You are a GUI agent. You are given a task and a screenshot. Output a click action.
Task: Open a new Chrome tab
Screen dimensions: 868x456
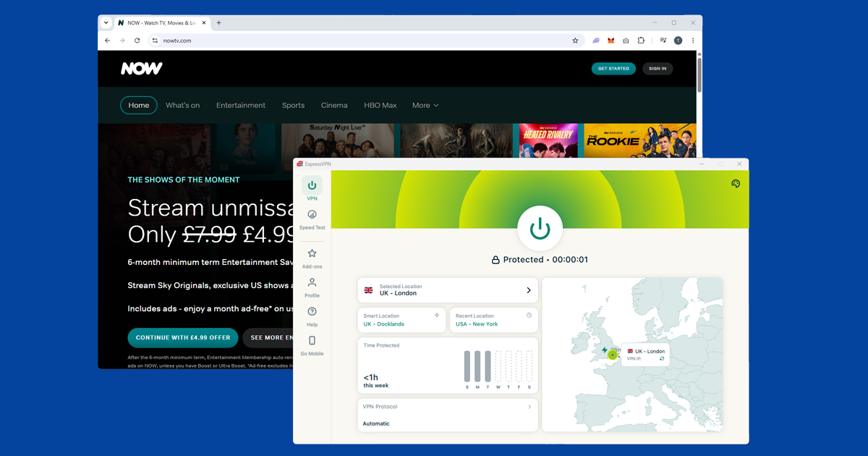point(219,22)
